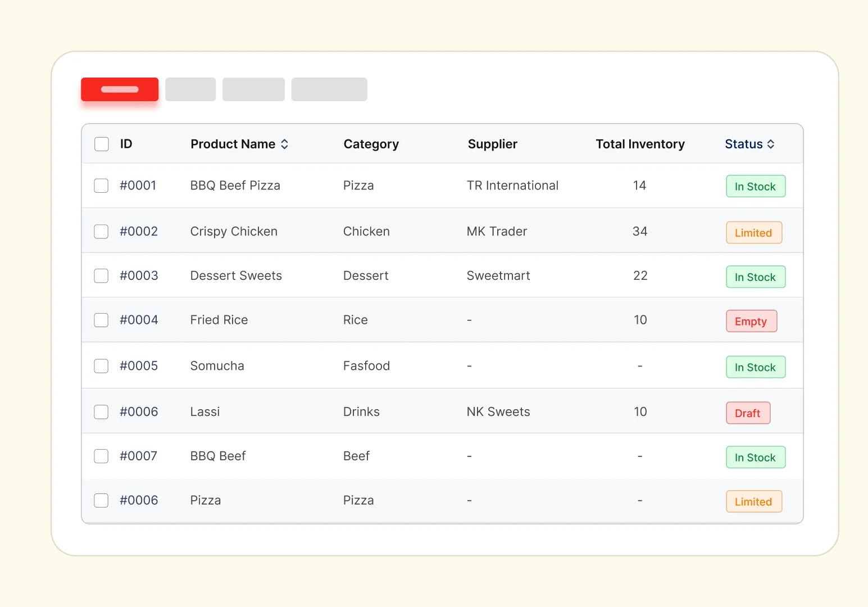Screen dimensions: 868x607
Task: Tick the select-all header checkbox
Action: (x=102, y=144)
